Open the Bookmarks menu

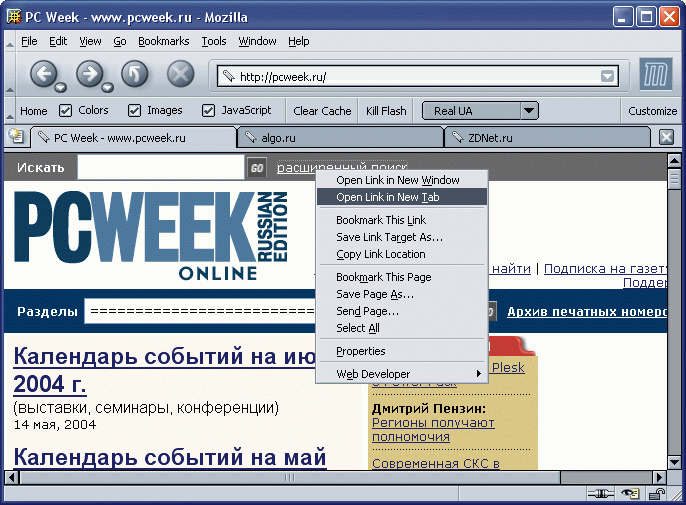pos(164,41)
